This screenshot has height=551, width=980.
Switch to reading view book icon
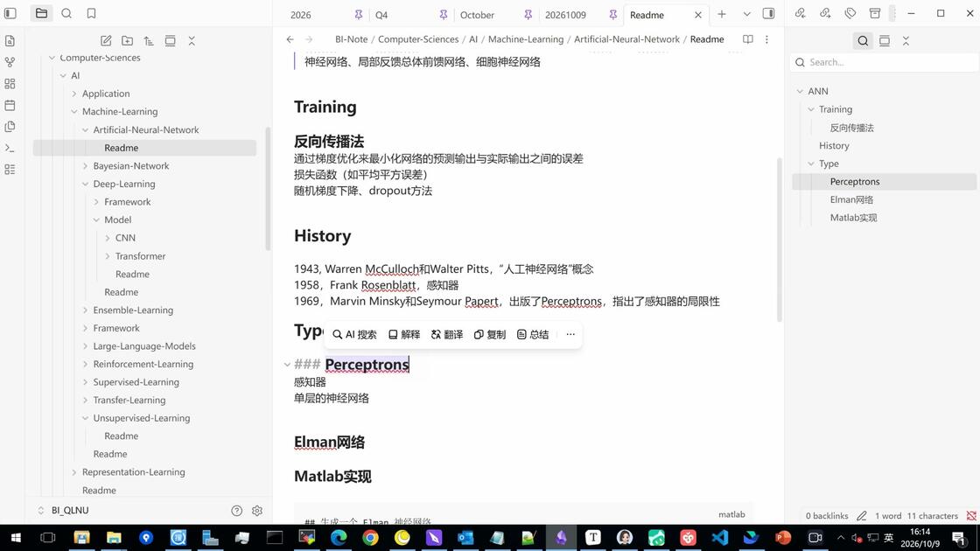747,39
